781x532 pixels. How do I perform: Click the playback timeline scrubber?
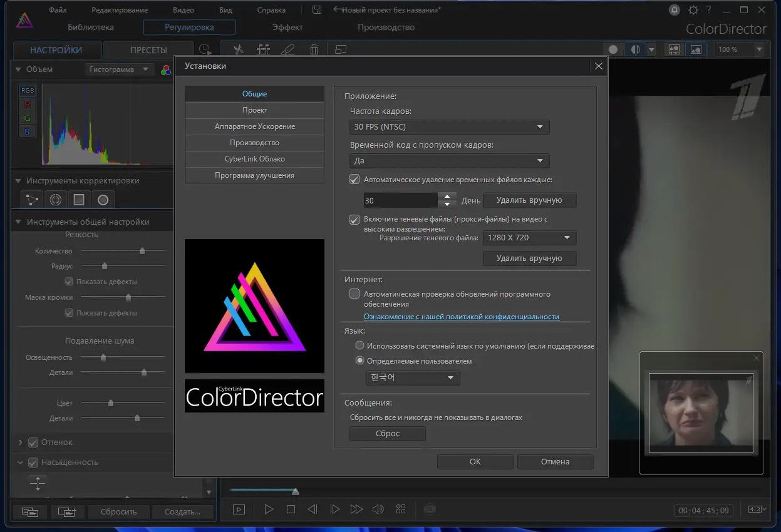(296, 491)
